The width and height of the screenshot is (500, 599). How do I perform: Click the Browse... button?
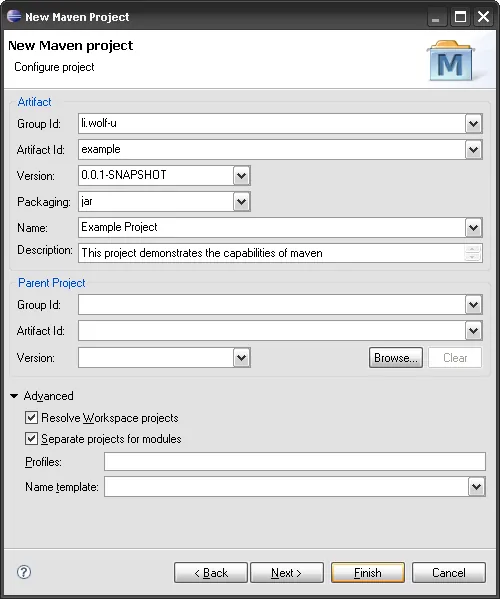pyautogui.click(x=396, y=358)
